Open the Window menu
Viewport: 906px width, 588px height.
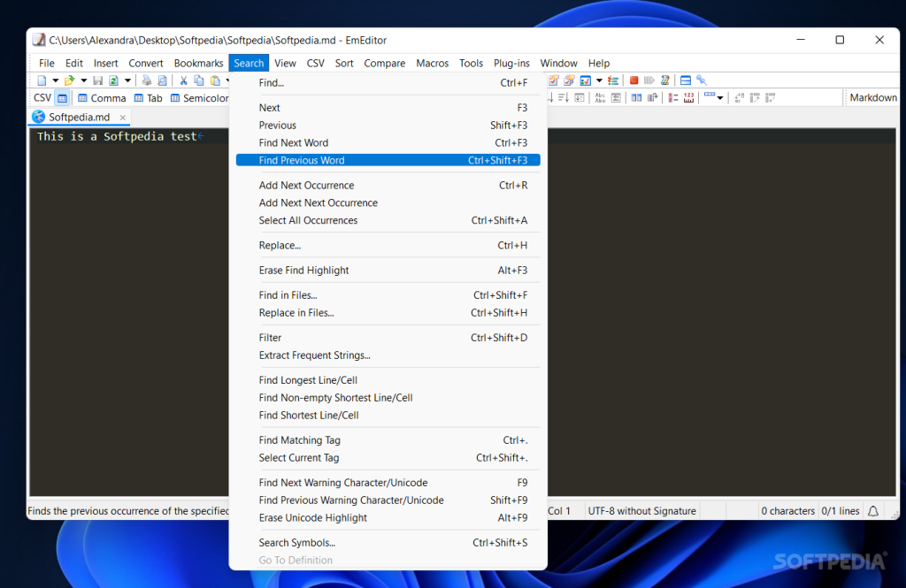(x=559, y=63)
